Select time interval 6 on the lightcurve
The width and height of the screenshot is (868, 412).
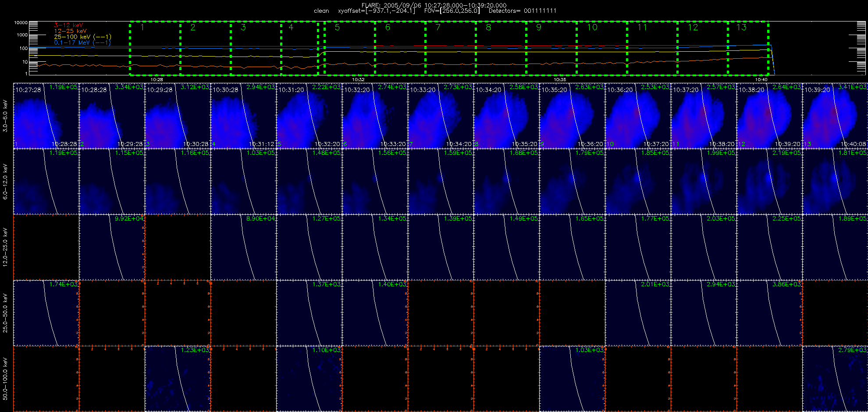[400, 48]
